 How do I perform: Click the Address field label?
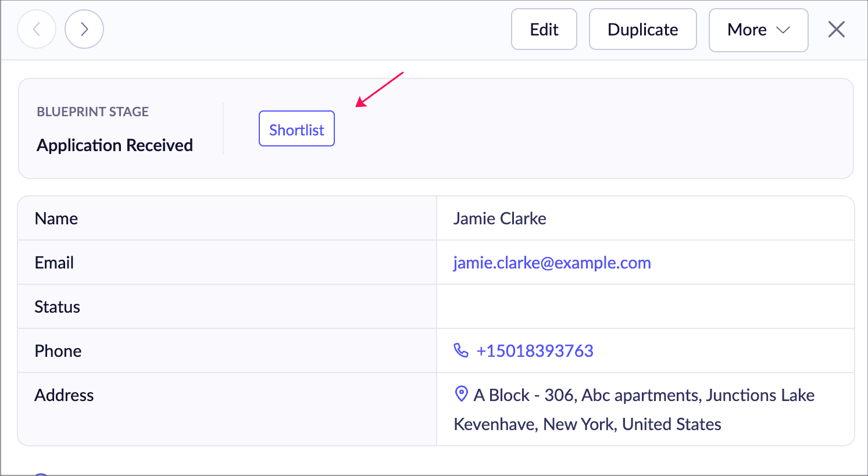64,395
